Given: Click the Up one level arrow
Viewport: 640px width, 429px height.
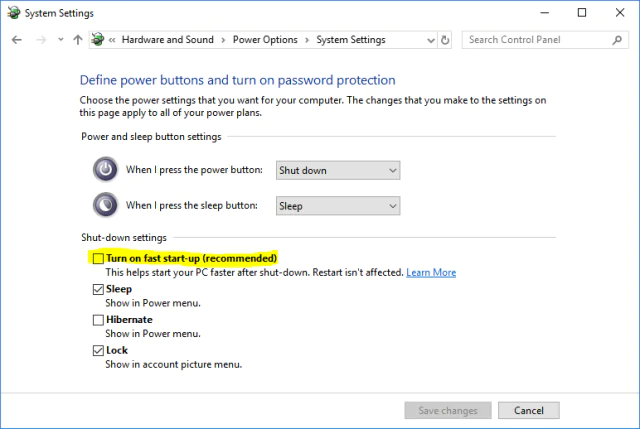Looking at the screenshot, I should tap(78, 40).
